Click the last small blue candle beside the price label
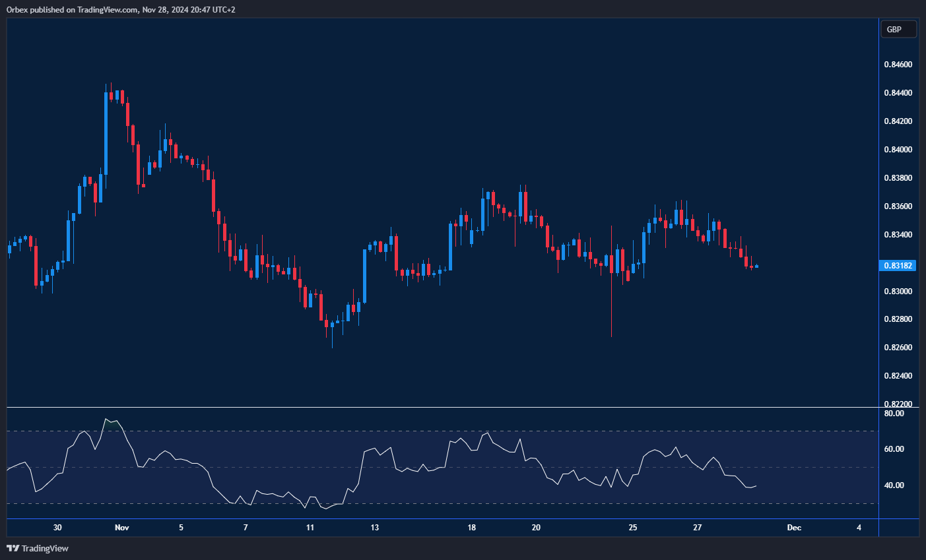926x560 pixels. coord(756,266)
